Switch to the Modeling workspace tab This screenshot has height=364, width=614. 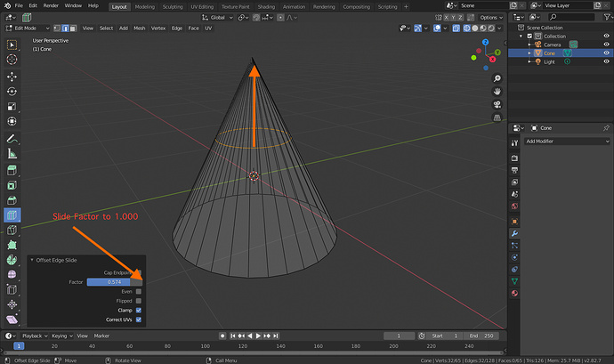(x=144, y=6)
